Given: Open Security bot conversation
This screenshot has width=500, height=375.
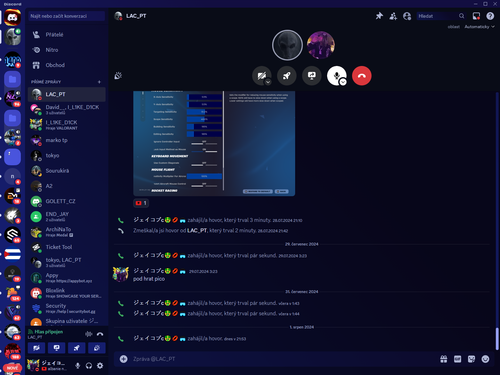Looking at the screenshot, I should [67, 308].
